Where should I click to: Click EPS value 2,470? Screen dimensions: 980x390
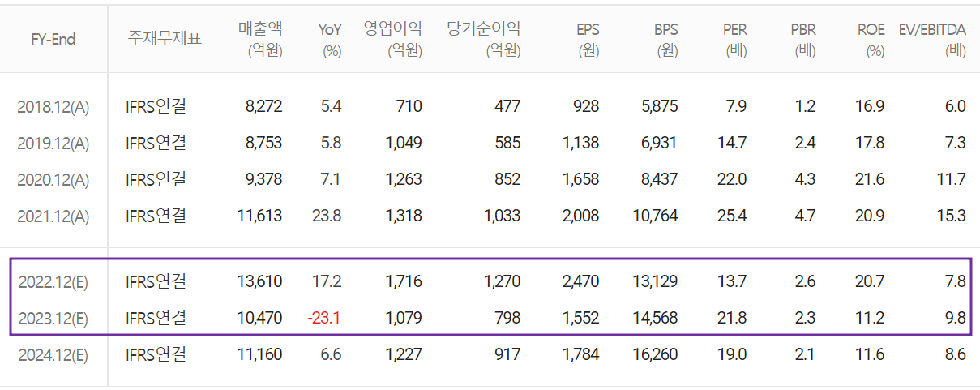point(580,281)
